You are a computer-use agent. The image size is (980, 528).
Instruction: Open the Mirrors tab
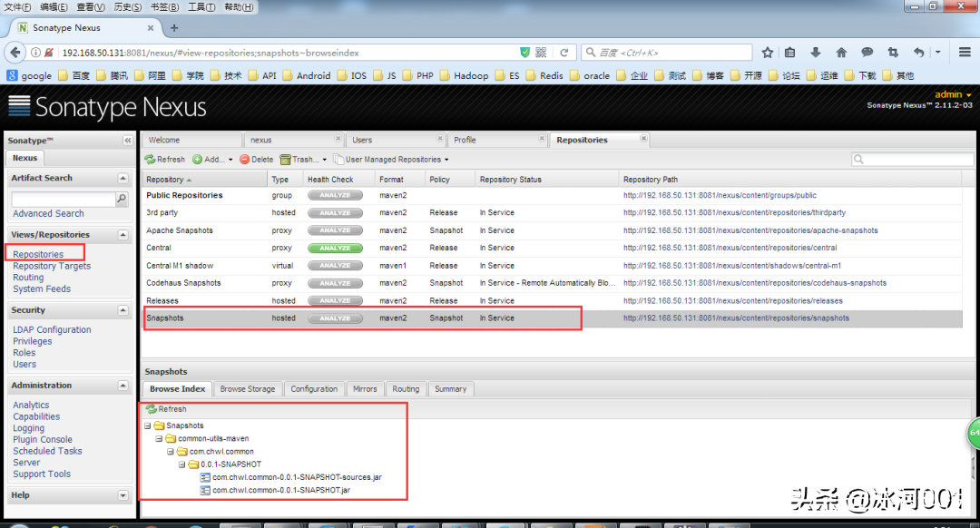pyautogui.click(x=365, y=388)
